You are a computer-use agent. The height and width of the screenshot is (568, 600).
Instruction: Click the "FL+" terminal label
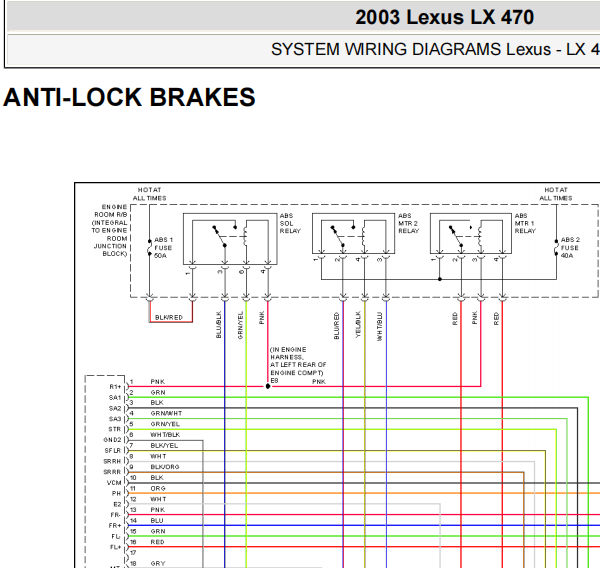click(116, 547)
